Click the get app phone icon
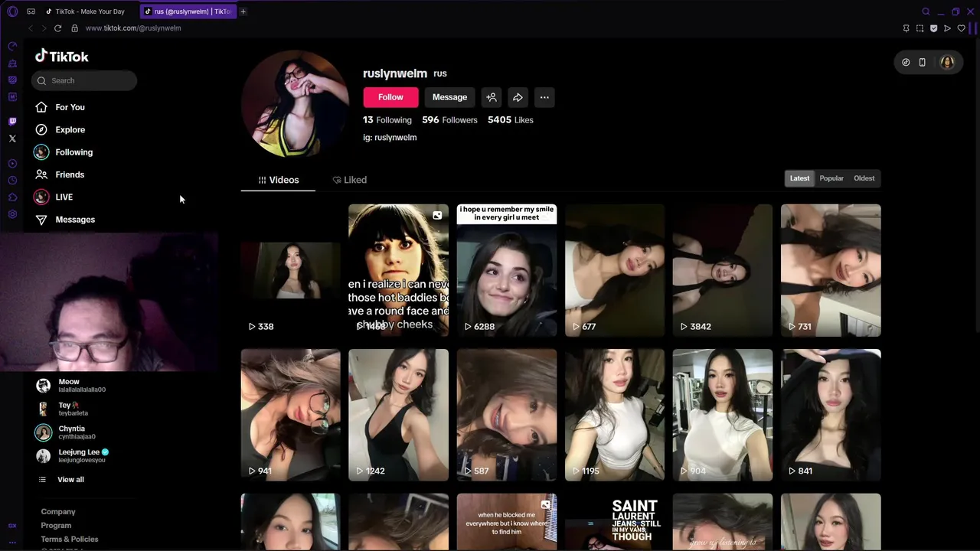980x551 pixels. [x=923, y=63]
